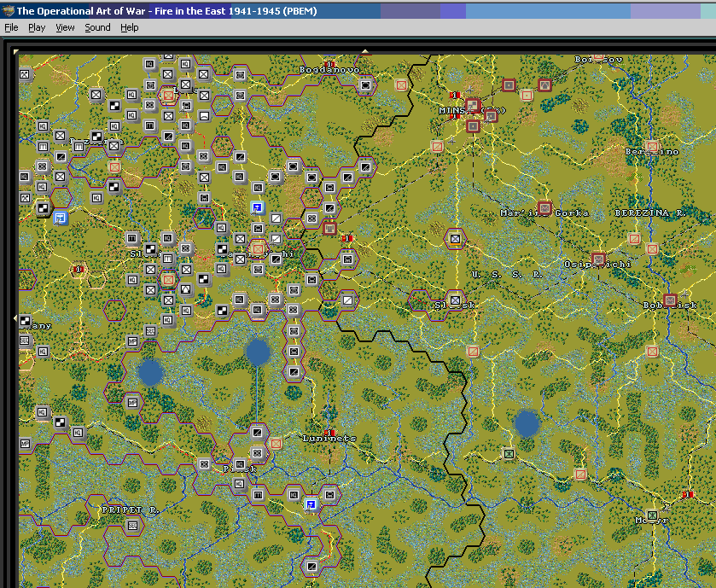
Task: Select the pink cavalry unit northeast of Osipovichi
Action: (x=634, y=239)
